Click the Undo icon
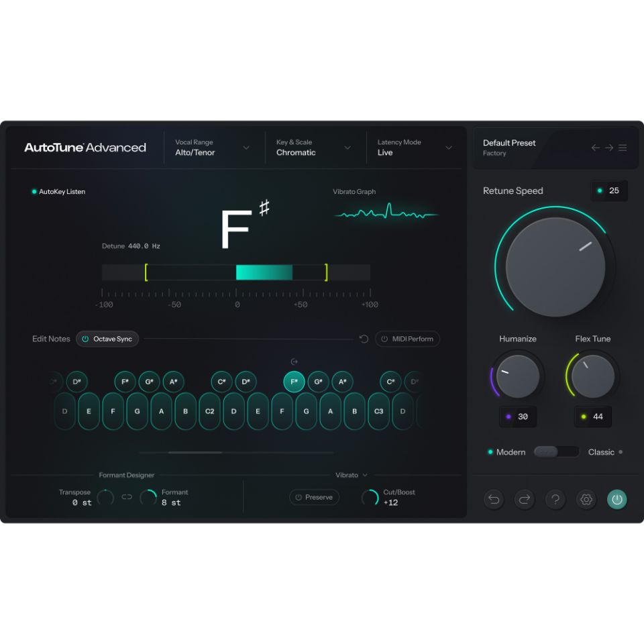Image resolution: width=644 pixels, height=644 pixels. coord(494,499)
